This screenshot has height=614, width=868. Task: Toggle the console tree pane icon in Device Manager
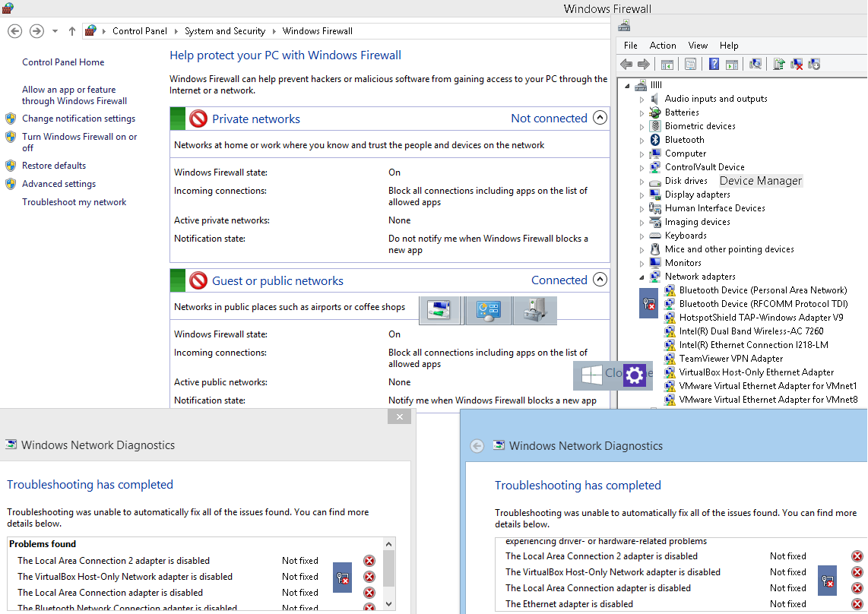click(x=667, y=65)
